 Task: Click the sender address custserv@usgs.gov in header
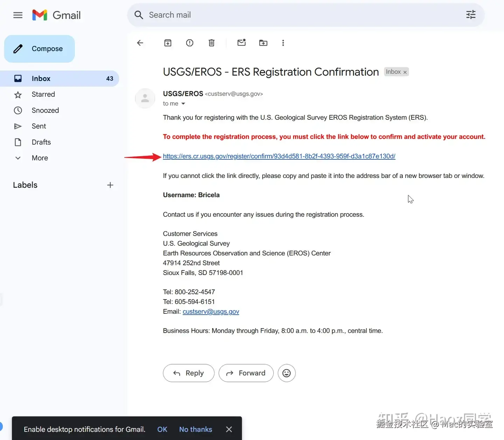(x=234, y=94)
